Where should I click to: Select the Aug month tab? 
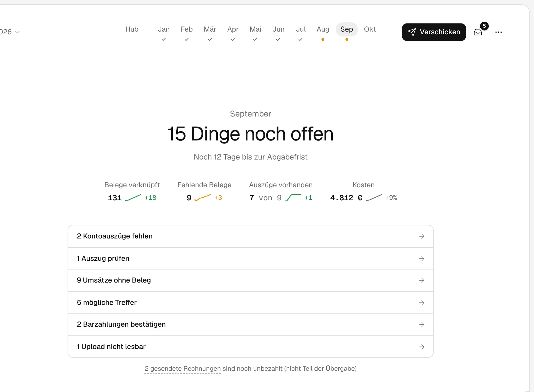point(323,29)
